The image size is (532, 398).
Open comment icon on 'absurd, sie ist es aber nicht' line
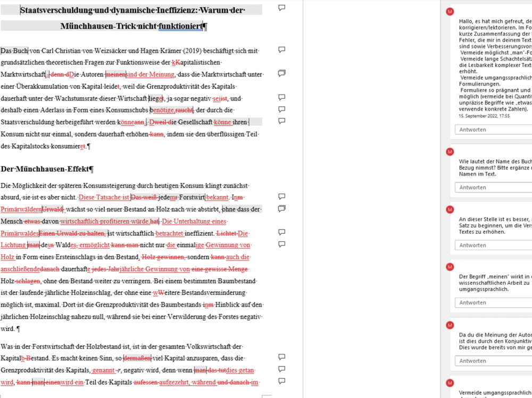(x=281, y=197)
